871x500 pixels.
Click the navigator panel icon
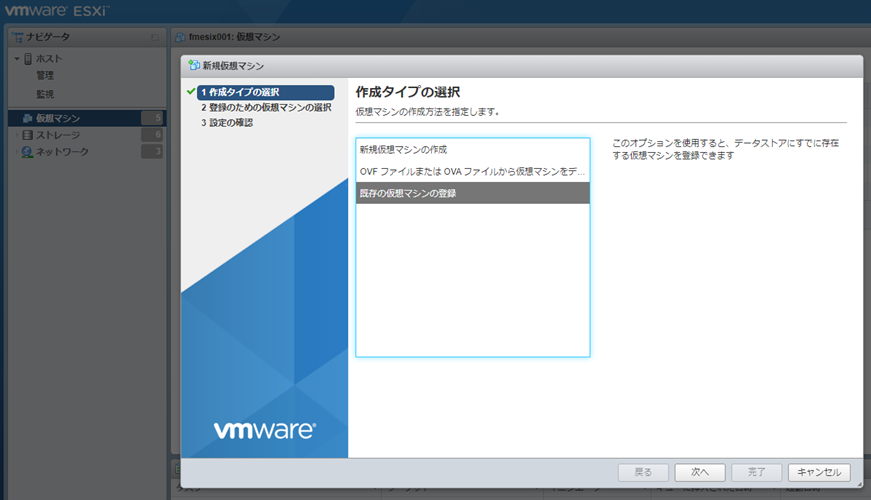[16, 37]
